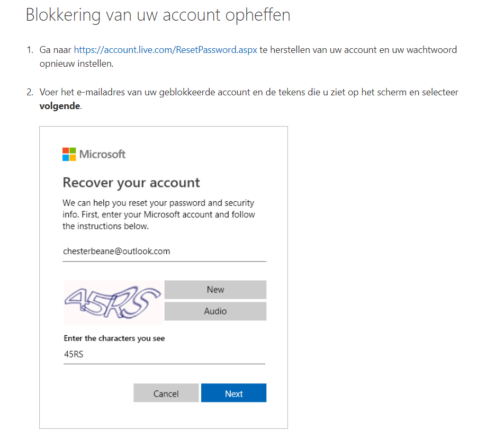Open the account.live.com ResetPassword link
Viewport: 477px width, 448px height.
click(x=166, y=50)
